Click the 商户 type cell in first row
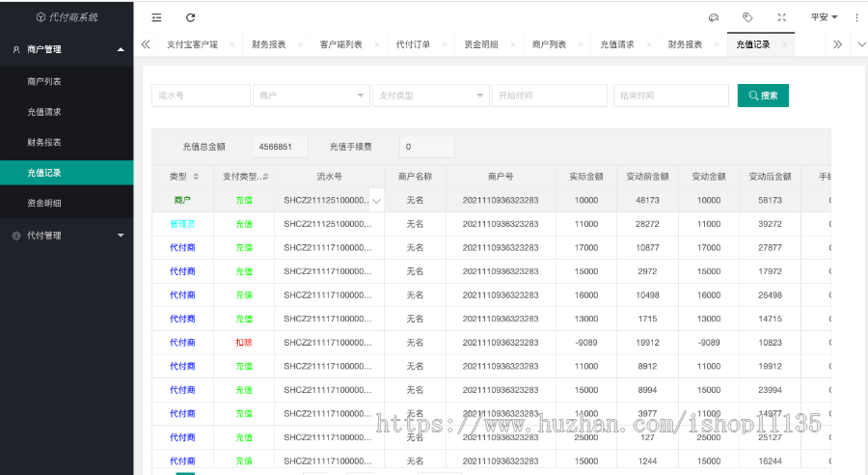This screenshot has width=868, height=475. pyautogui.click(x=182, y=200)
